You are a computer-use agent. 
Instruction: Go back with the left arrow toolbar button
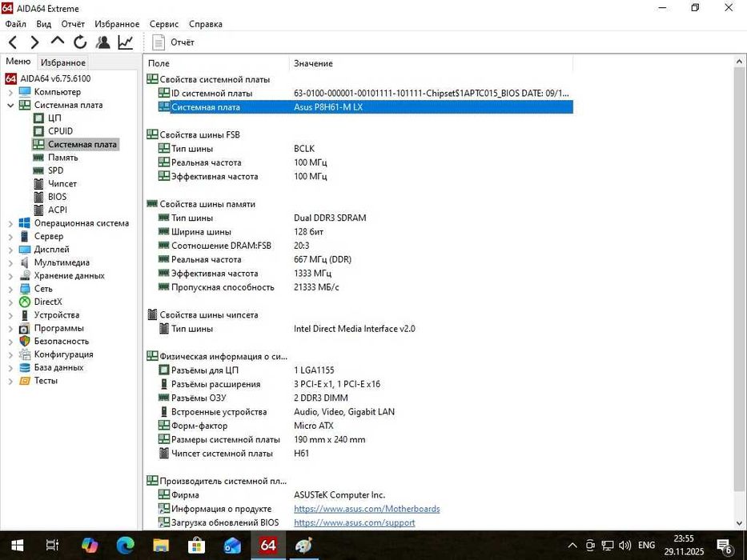pyautogui.click(x=14, y=42)
